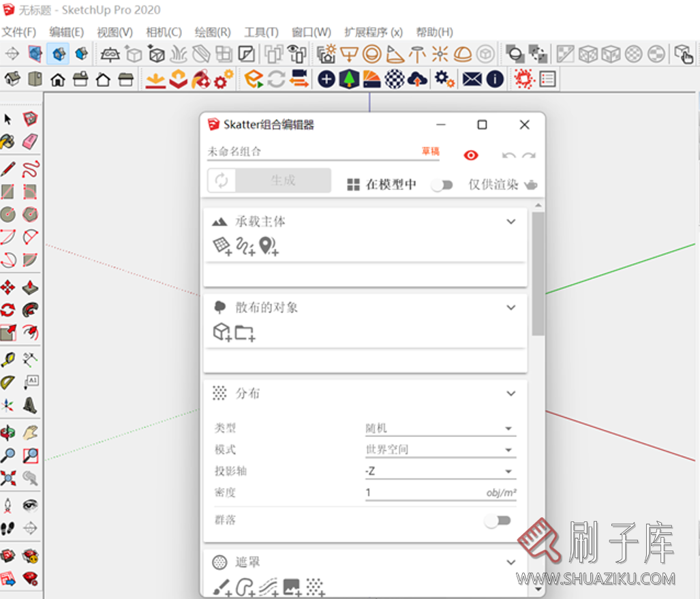The image size is (700, 599).
Task: Open the 视图 menu
Action: click(115, 31)
